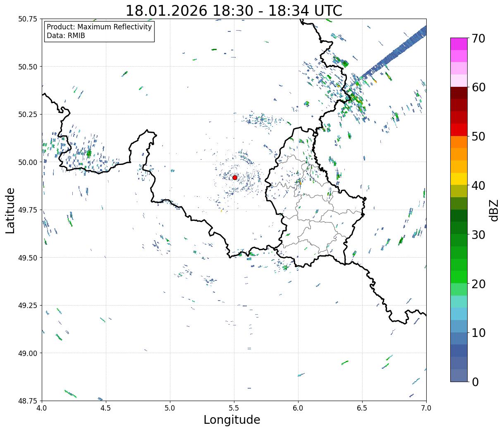This screenshot has height=430, width=504.
Task: Click the colorbar tick label 60
Action: point(478,87)
